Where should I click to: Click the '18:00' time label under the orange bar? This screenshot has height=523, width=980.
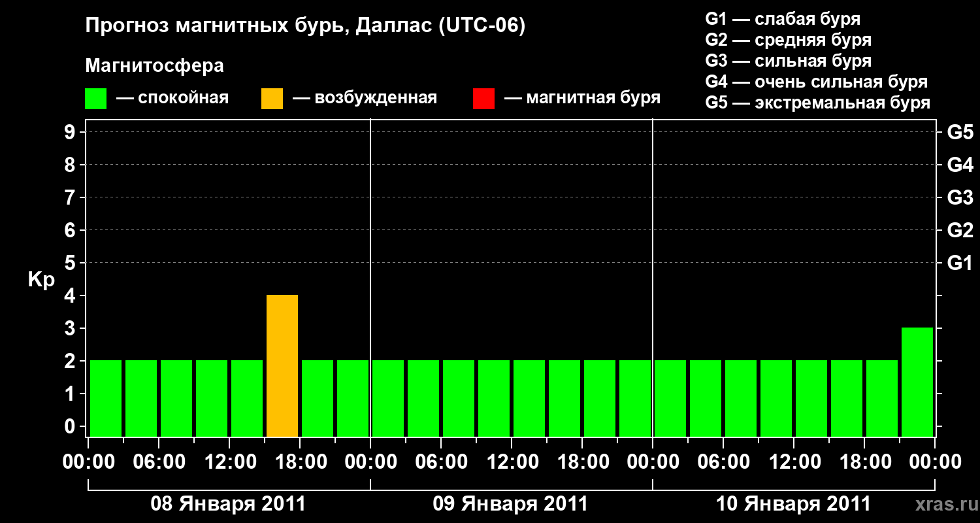(300, 462)
